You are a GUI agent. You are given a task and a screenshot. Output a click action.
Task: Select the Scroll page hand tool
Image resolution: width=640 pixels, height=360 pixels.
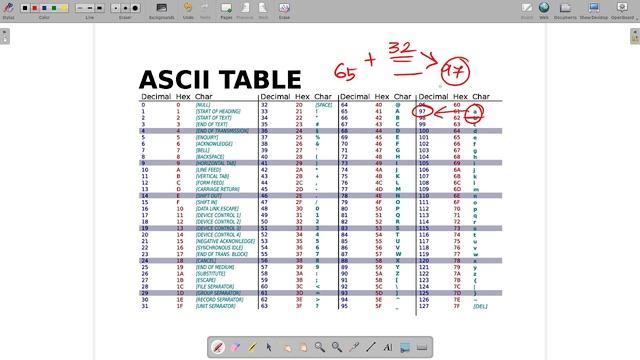click(x=303, y=347)
